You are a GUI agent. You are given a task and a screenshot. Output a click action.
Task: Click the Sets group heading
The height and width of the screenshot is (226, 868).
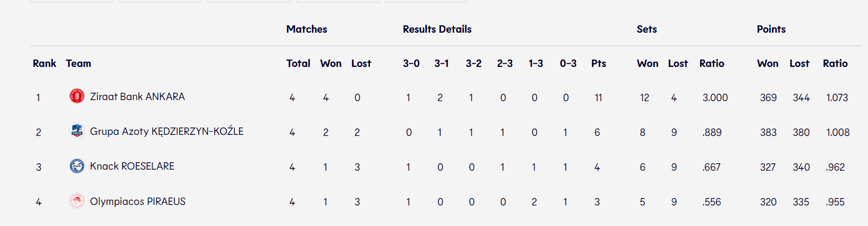click(x=646, y=30)
